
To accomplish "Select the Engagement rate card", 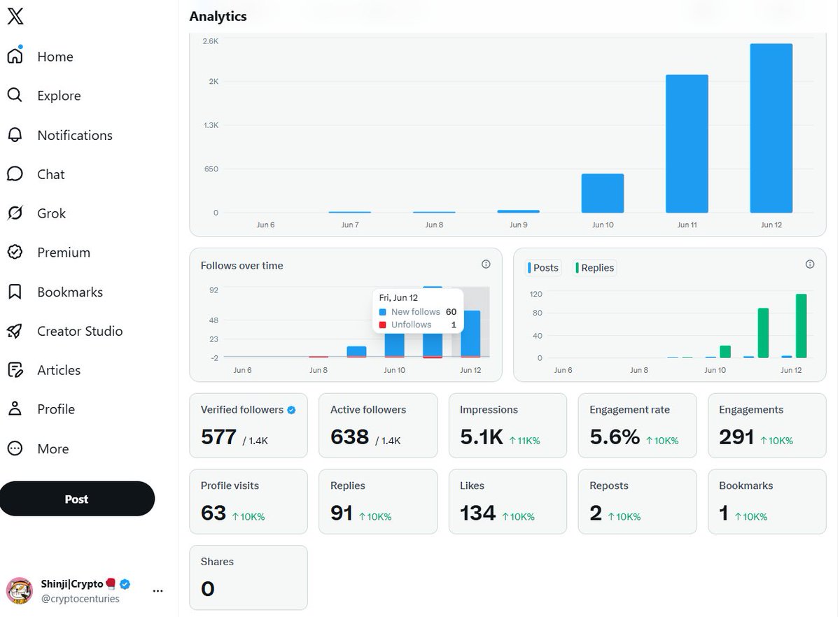I will click(638, 425).
